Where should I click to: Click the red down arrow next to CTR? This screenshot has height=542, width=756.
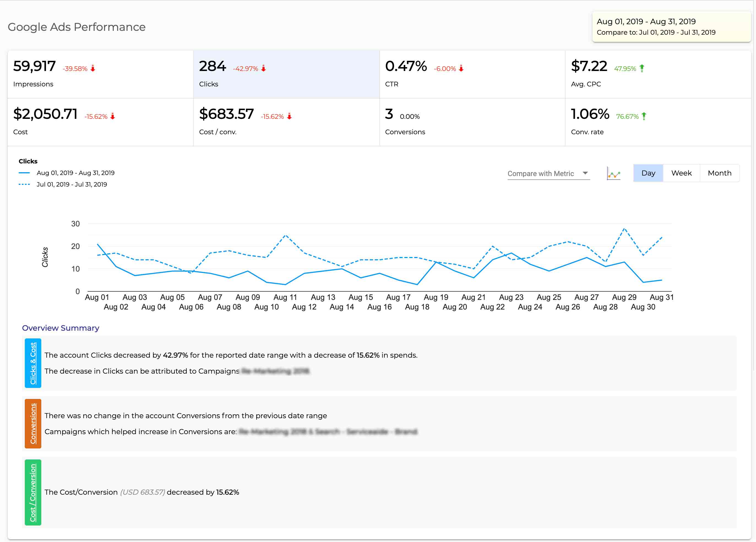[461, 68]
